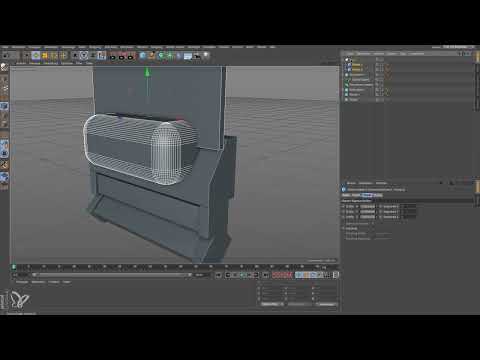Open Size mode dropdown in Coordinate Manager
The width and height of the screenshot is (480, 360).
(x=299, y=304)
